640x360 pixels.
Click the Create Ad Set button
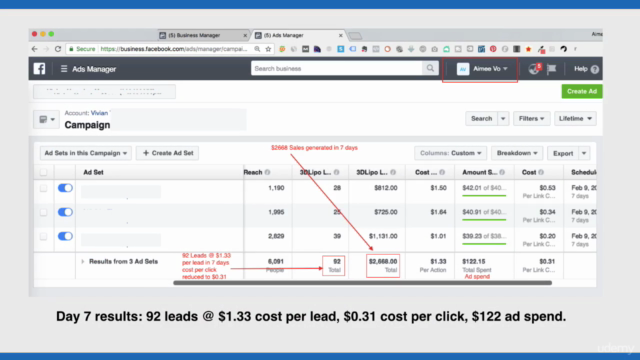[168, 153]
